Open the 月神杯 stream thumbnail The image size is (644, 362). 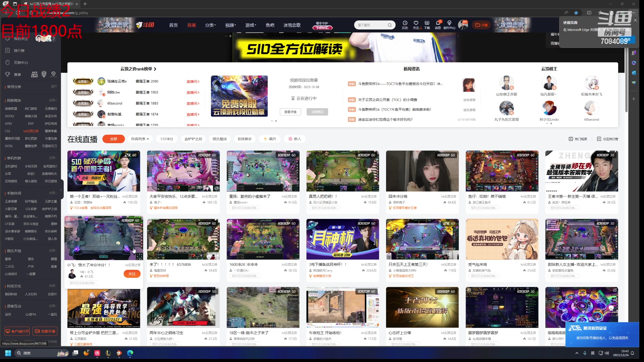click(x=342, y=239)
